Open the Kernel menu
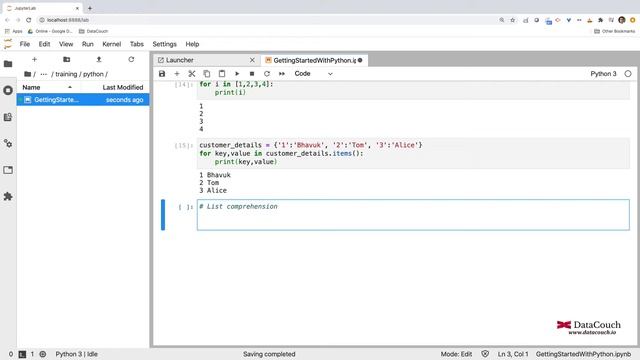The height and width of the screenshot is (360, 640). [x=111, y=44]
